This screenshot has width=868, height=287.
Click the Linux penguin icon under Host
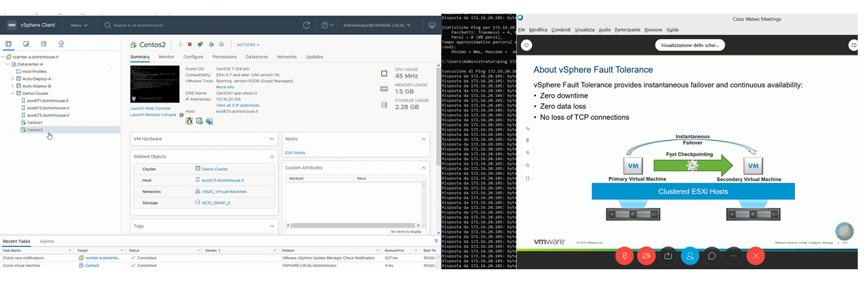pyautogui.click(x=189, y=121)
